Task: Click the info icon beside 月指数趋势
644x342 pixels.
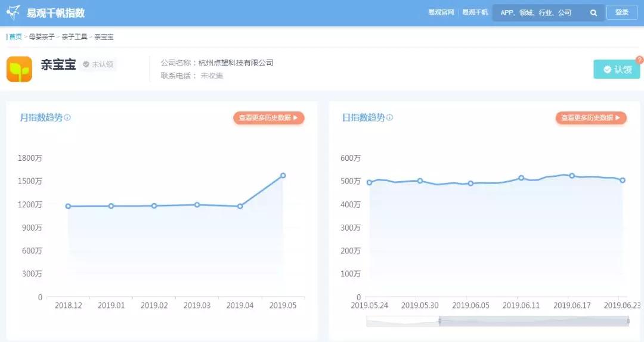Action: click(67, 118)
